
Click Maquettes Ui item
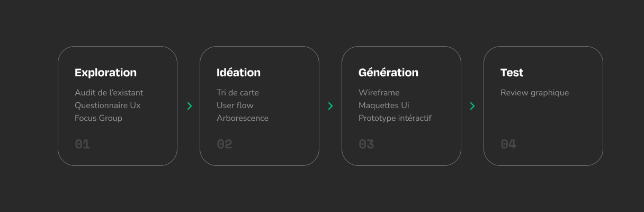(x=384, y=105)
